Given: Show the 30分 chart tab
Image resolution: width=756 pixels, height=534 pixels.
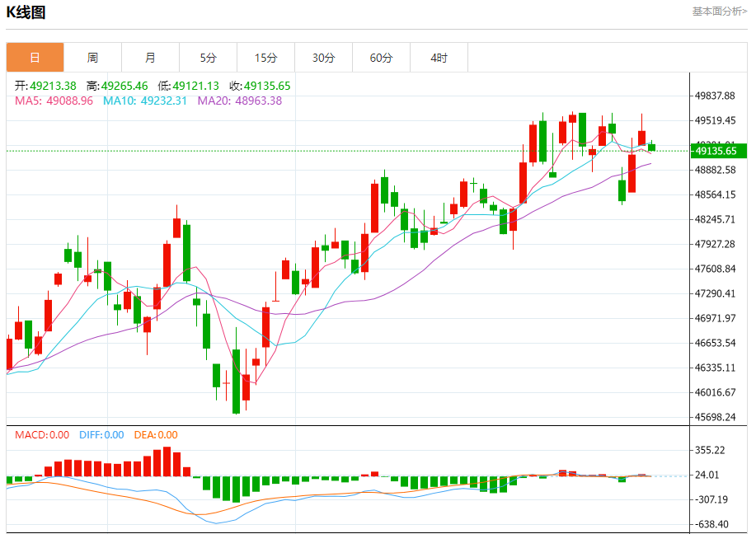Looking at the screenshot, I should (323, 58).
